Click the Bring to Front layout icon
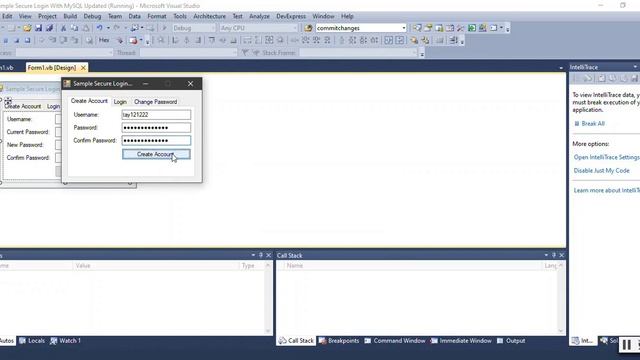640x360 pixels. [x=414, y=40]
